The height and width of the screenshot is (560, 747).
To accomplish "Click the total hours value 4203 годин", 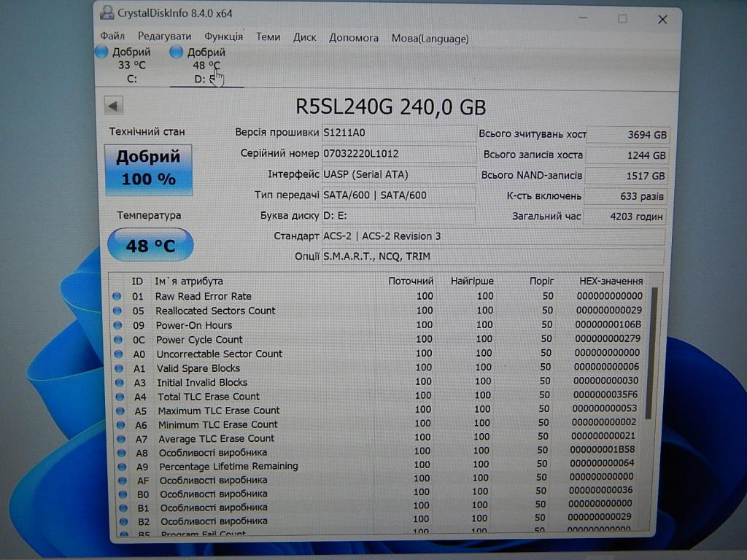I will [x=624, y=217].
